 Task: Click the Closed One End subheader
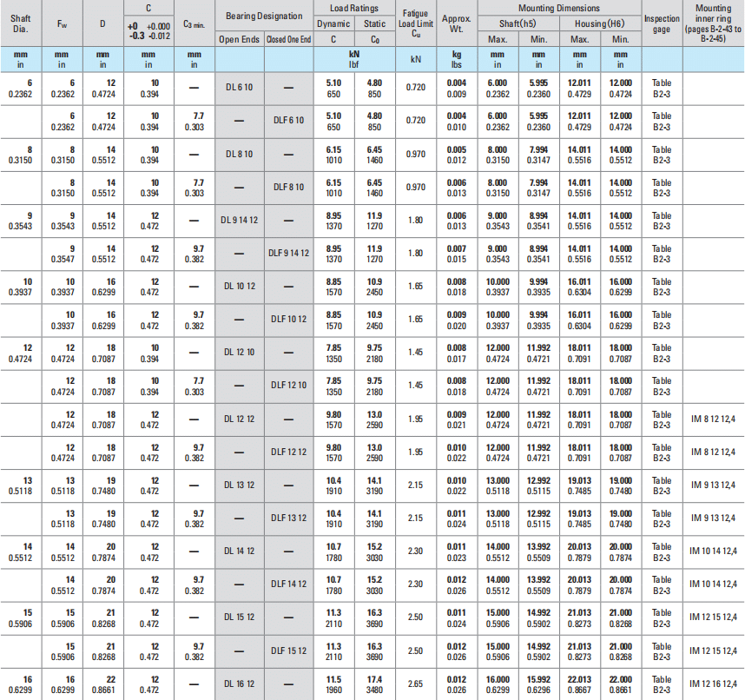pos(288,40)
